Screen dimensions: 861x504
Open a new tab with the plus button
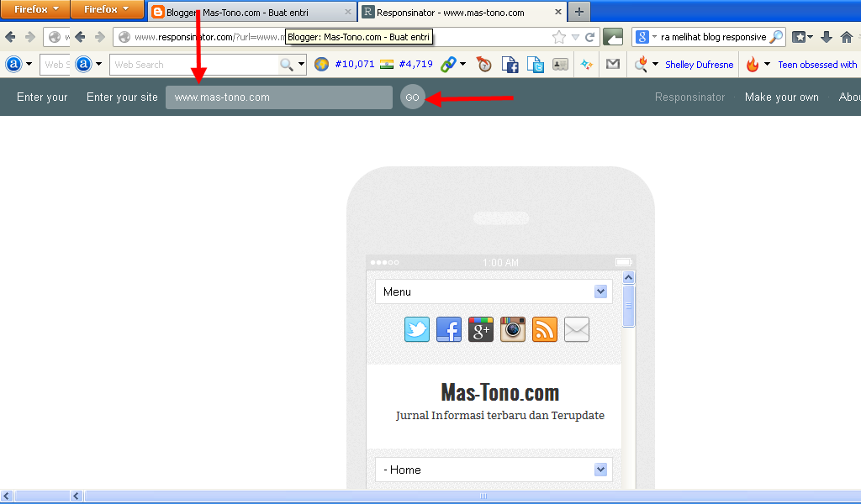click(578, 12)
